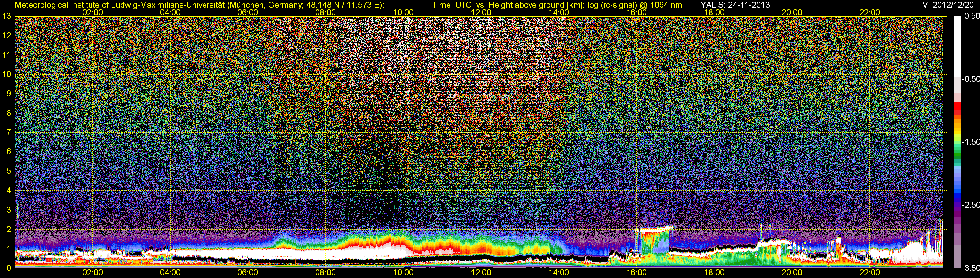Select height axis label '4.'
Image resolution: width=980 pixels, height=278 pixels.
(9, 190)
